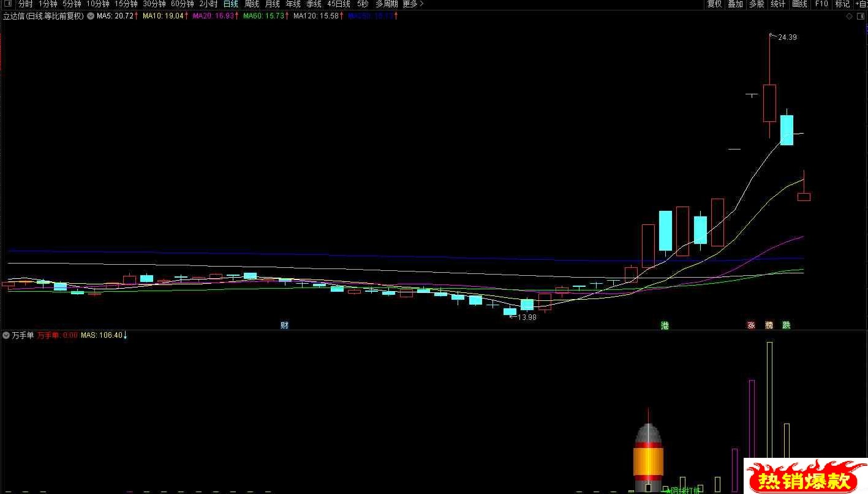Click the red candlestick peaking at 24.39
The width and height of the screenshot is (868, 494).
click(x=769, y=103)
